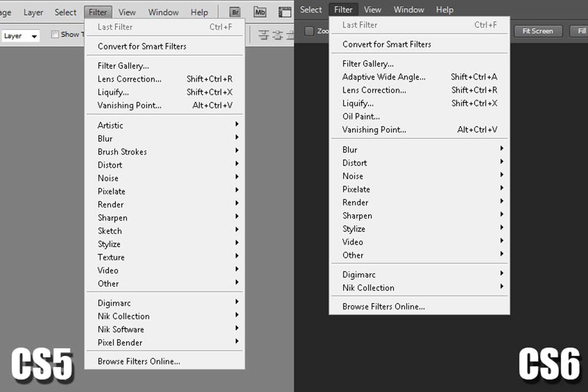Tick the Zoo checkbox in CS6 options bar
Viewport: 588px width, 392px height.
[309, 31]
